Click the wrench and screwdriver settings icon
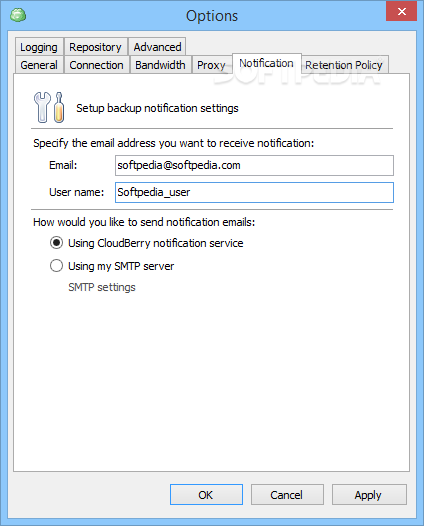The image size is (424, 526). (x=49, y=107)
